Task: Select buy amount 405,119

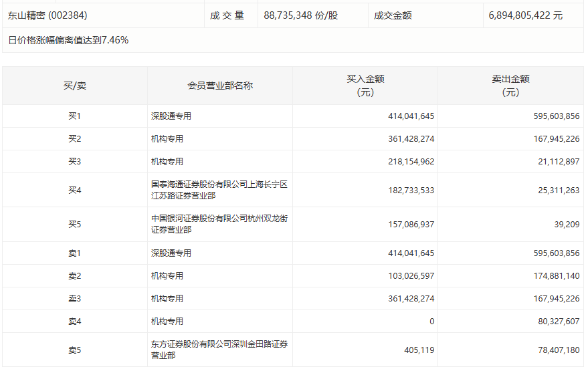Action: (419, 350)
